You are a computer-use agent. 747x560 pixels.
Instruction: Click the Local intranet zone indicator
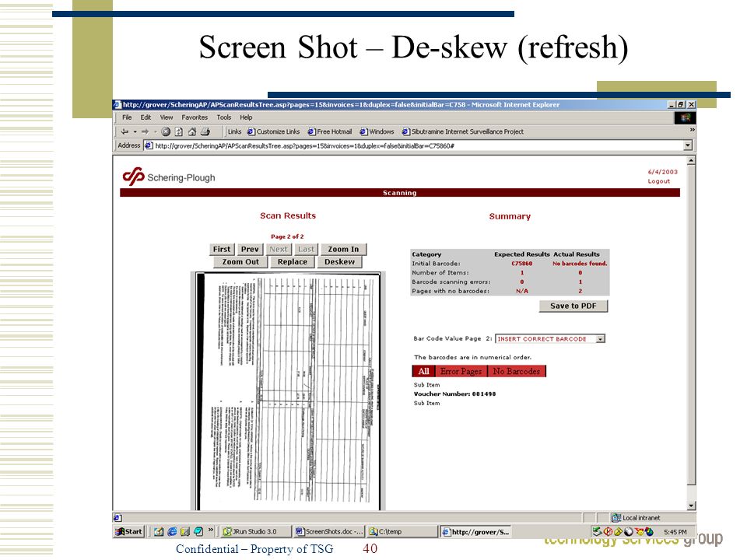636,518
